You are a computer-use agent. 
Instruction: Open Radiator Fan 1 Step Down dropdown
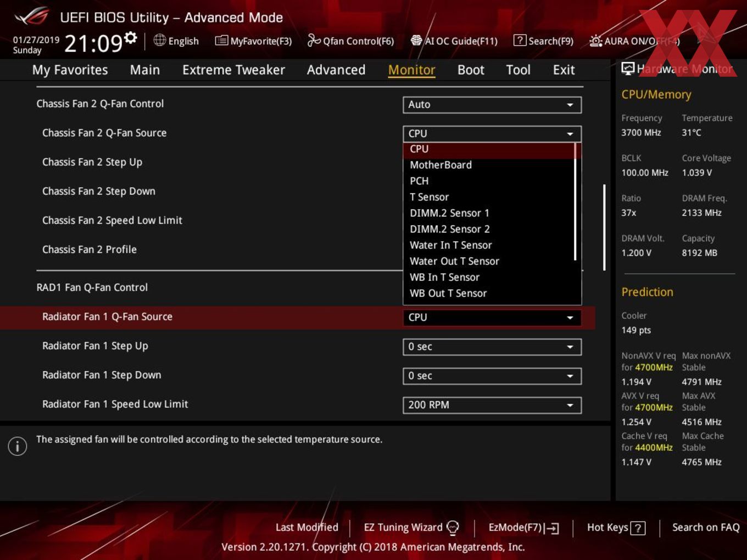tap(492, 376)
